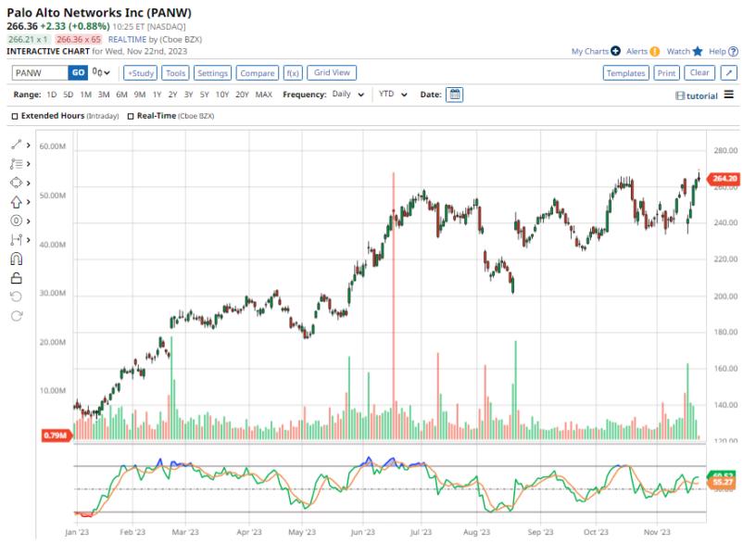This screenshot has height=556, width=756.
Task: Click the Compare button
Action: (257, 73)
